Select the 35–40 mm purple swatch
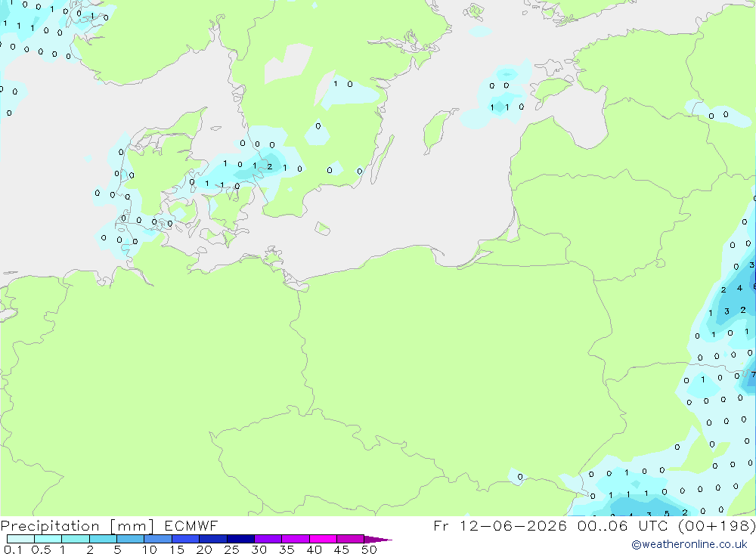This screenshot has height=554, width=756. pos(296,539)
